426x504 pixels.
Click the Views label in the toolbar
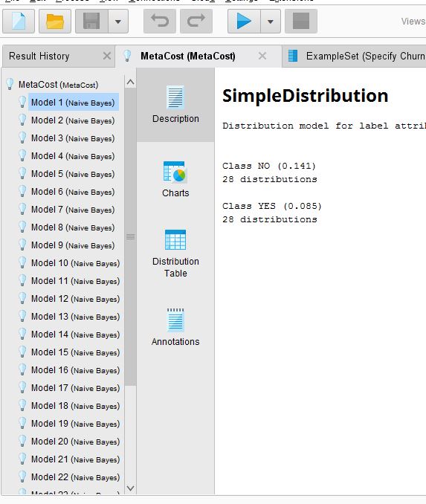point(413,22)
